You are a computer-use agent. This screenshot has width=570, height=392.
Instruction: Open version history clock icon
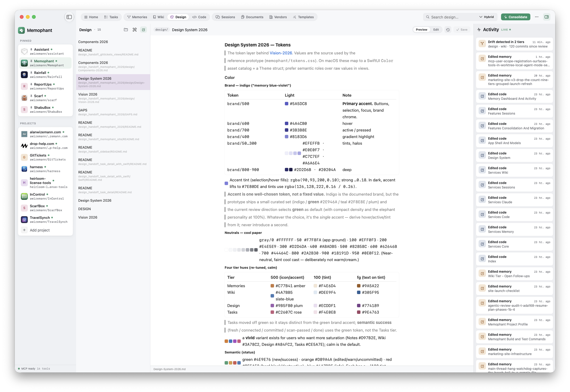pyautogui.click(x=448, y=30)
